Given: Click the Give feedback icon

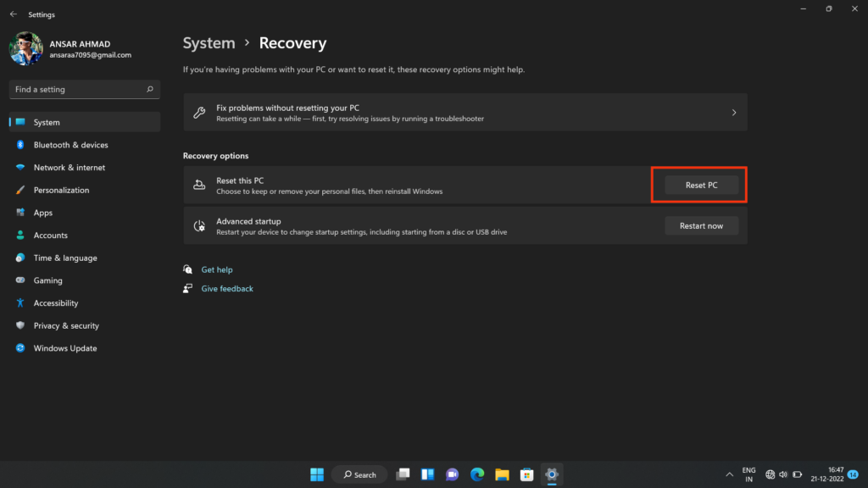Looking at the screenshot, I should point(187,288).
